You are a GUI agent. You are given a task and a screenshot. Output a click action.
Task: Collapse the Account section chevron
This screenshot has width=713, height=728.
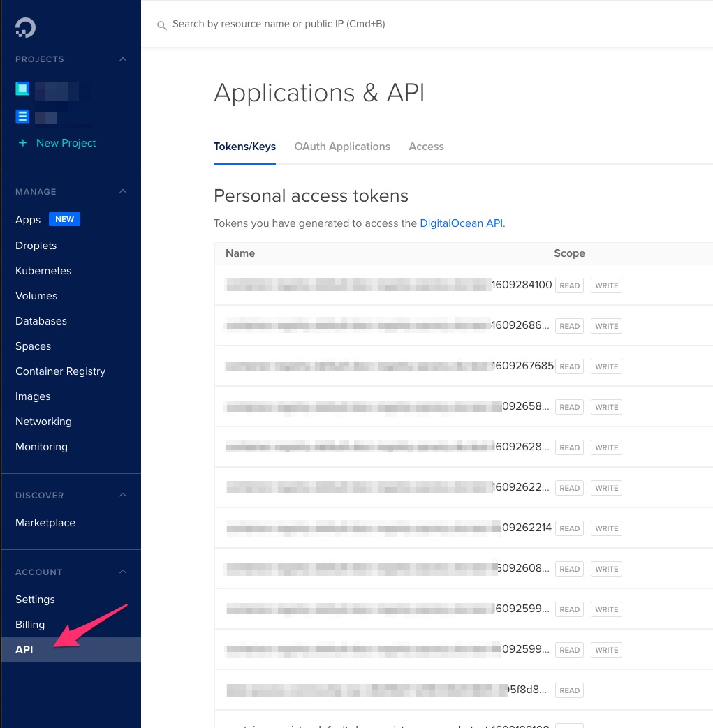point(123,572)
